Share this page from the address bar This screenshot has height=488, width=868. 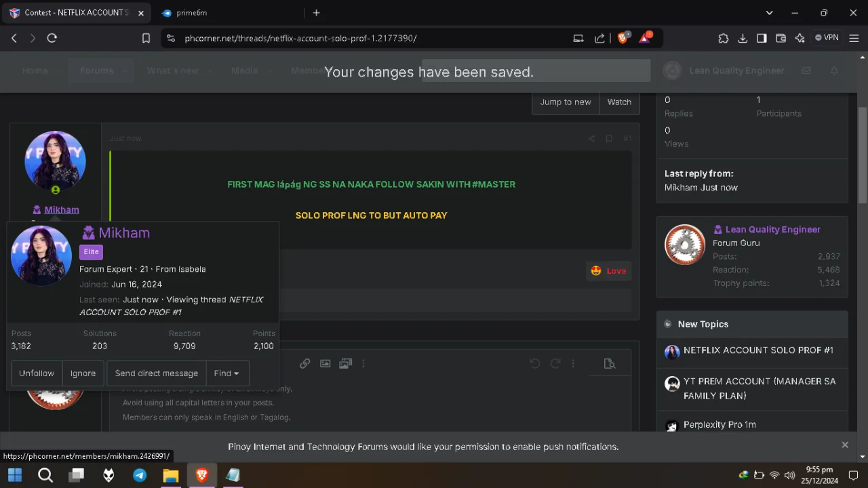[x=599, y=39]
